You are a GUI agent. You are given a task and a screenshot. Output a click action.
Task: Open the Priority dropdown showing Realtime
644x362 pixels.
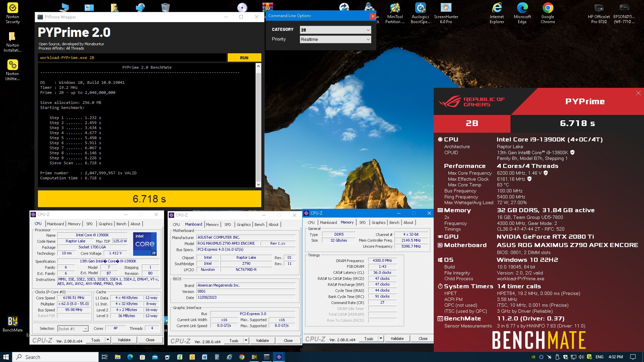pyautogui.click(x=335, y=39)
